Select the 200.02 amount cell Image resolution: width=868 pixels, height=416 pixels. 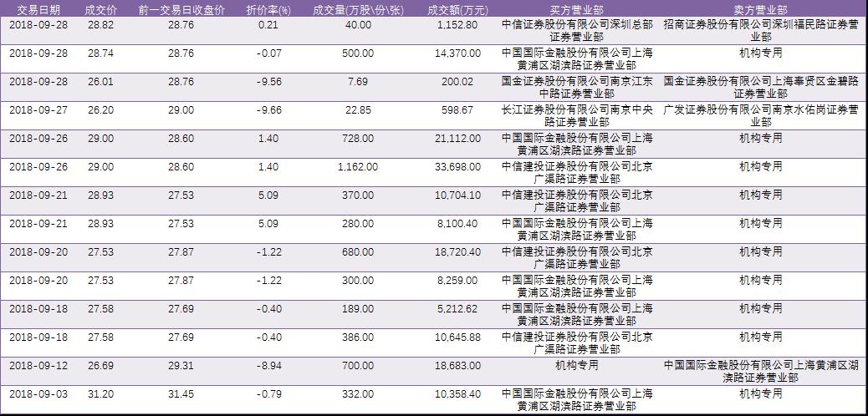pyautogui.click(x=457, y=81)
